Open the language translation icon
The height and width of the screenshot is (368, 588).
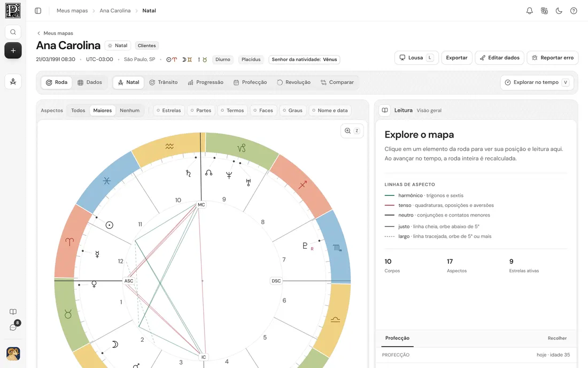(544, 11)
